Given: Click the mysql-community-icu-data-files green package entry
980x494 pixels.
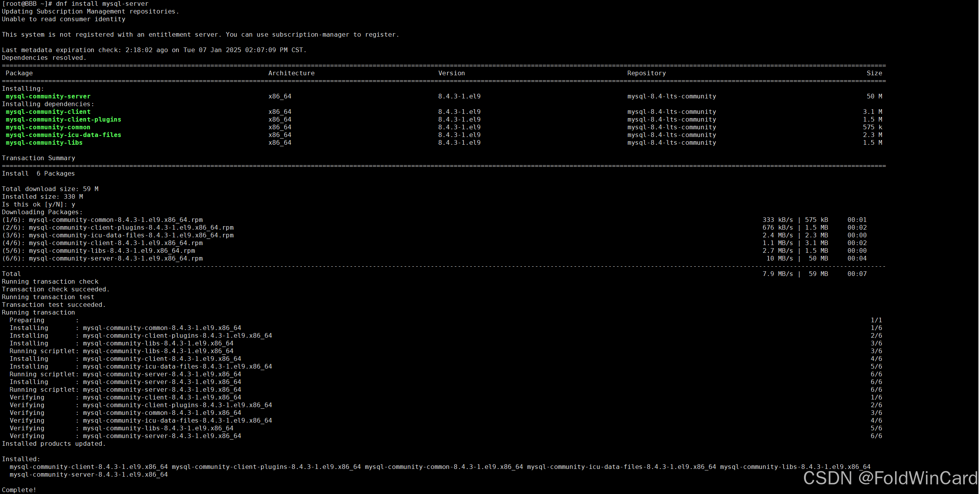Looking at the screenshot, I should (x=63, y=135).
